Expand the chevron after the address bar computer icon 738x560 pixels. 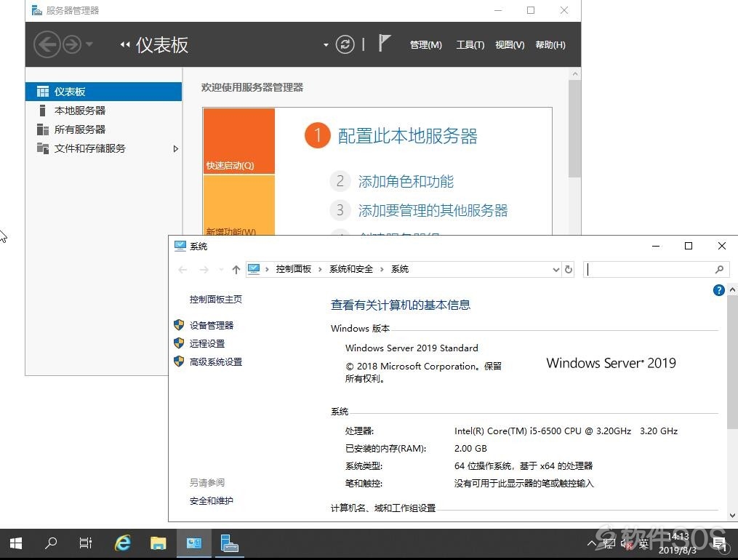click(267, 269)
